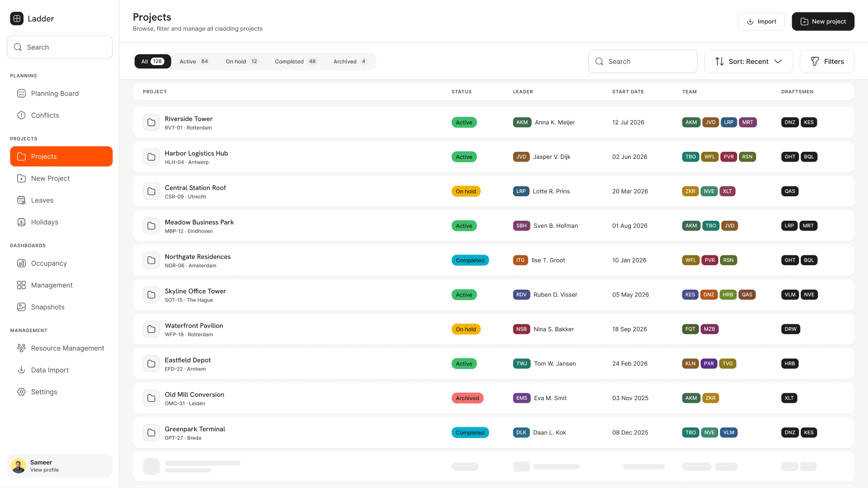The image size is (868, 488).
Task: Open the Occupancy dashboard
Action: 61,263
